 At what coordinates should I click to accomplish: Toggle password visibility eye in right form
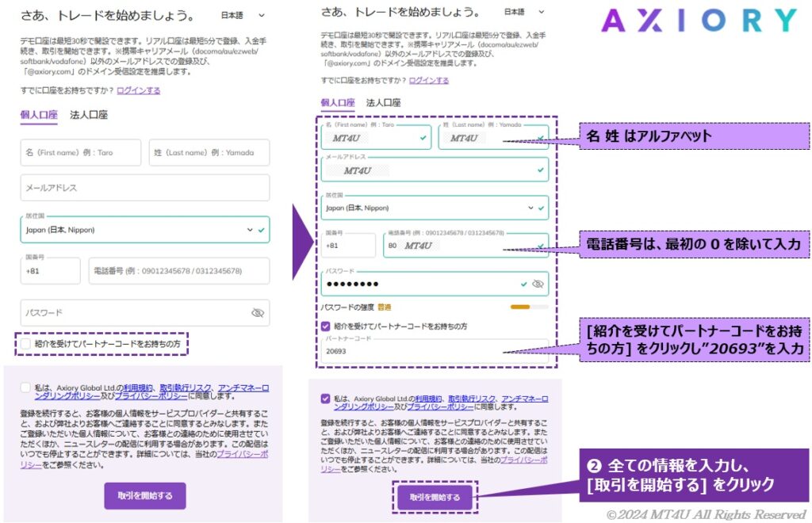tap(538, 284)
